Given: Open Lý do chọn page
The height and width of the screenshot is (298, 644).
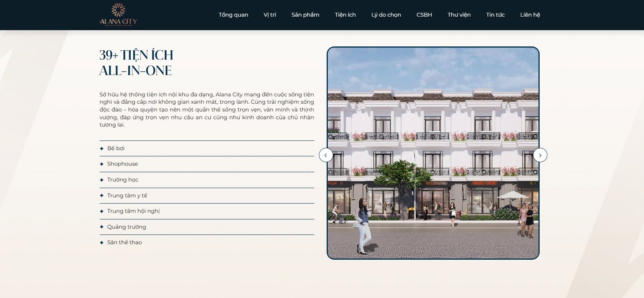Looking at the screenshot, I should click(x=386, y=15).
